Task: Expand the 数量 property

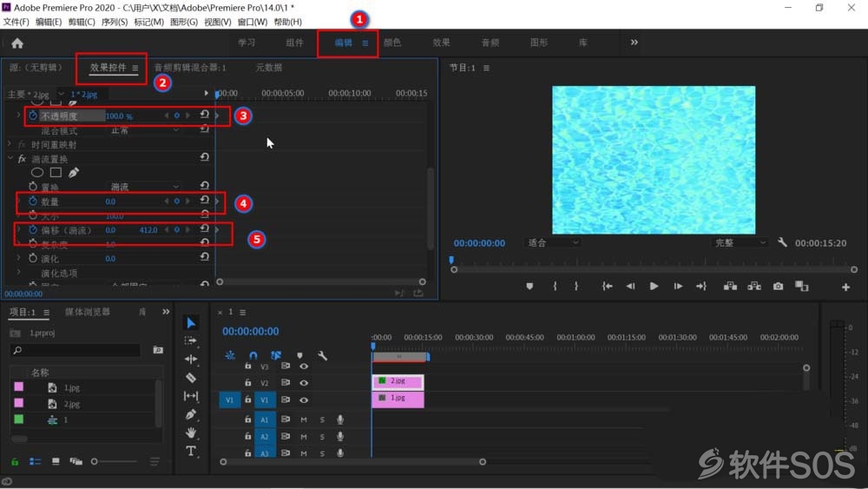Action: (19, 201)
